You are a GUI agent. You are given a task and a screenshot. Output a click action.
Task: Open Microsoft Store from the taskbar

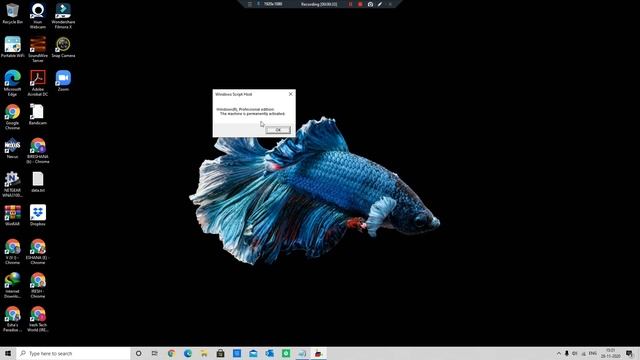pyautogui.click(x=220, y=353)
